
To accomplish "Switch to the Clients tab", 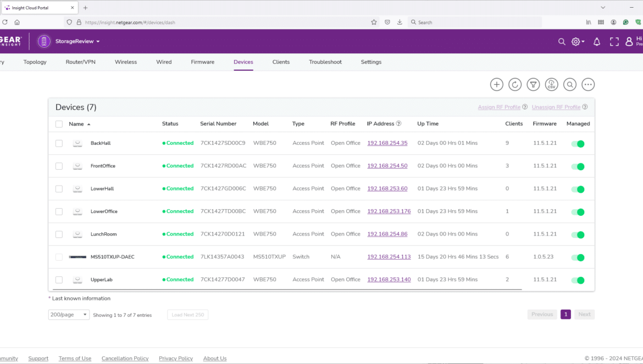I will 281,62.
